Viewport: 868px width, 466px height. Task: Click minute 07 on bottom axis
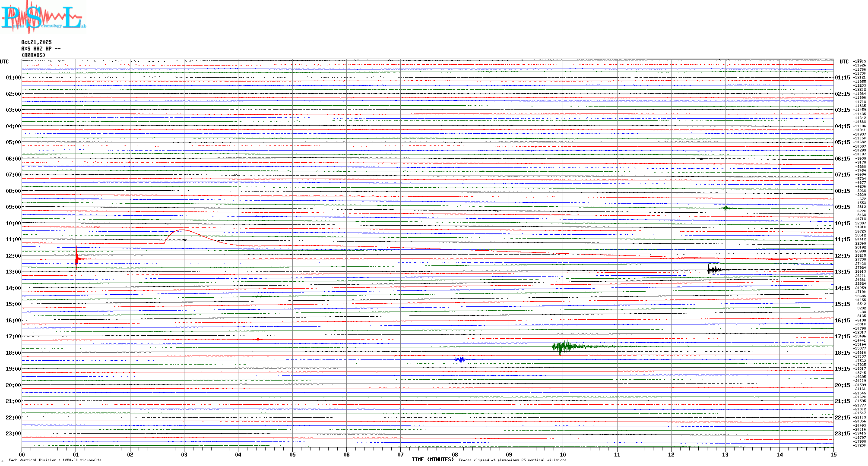tap(400, 455)
